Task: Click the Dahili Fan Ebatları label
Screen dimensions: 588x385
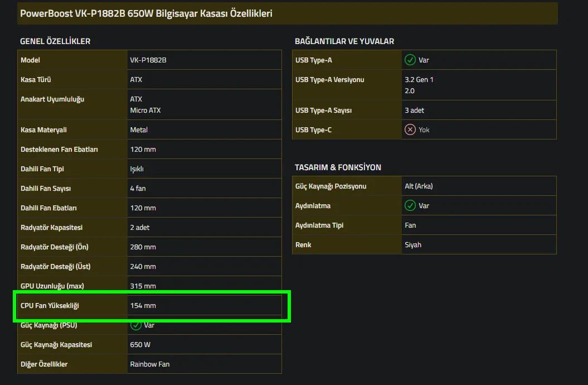Action: pos(48,208)
